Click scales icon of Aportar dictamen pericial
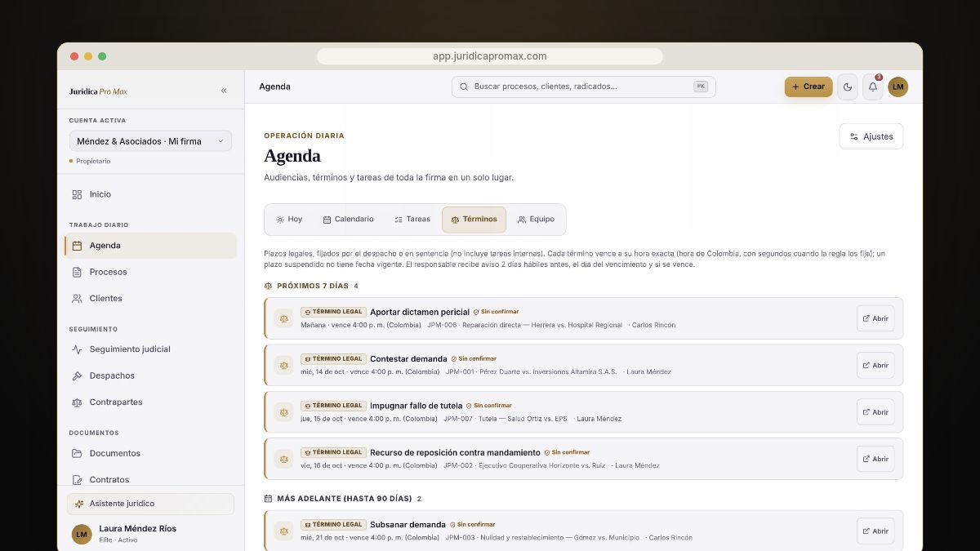The image size is (980, 551). point(283,318)
